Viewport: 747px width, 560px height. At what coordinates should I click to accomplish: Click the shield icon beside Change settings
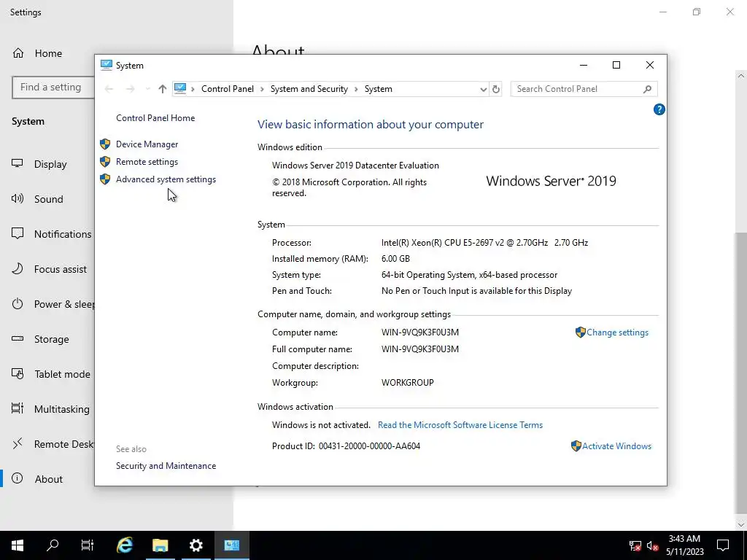tap(580, 332)
